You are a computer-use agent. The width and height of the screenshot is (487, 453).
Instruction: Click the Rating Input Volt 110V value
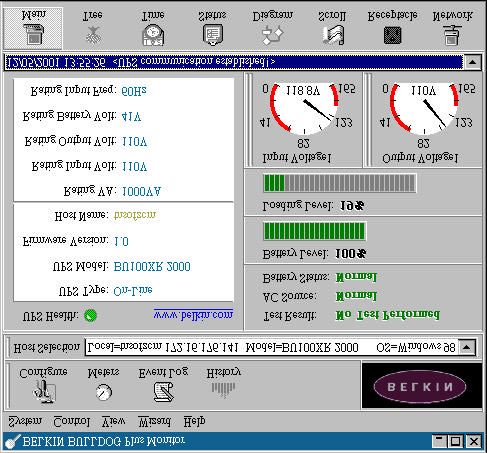(134, 166)
